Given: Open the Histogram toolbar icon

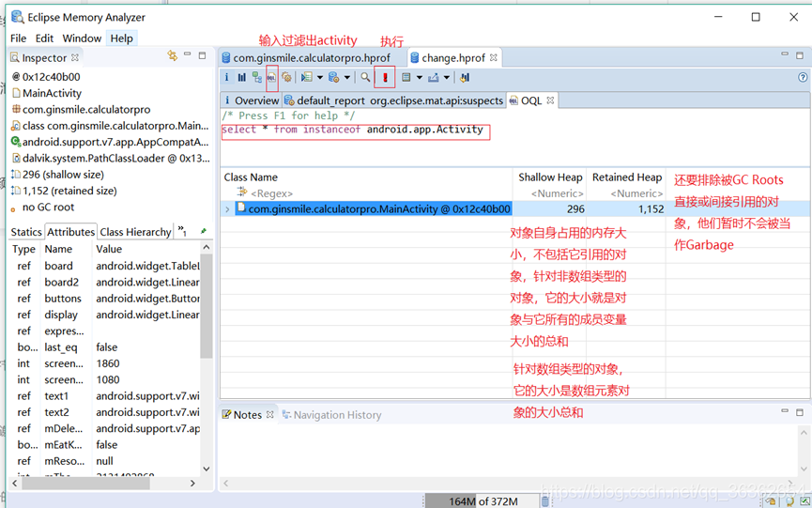Looking at the screenshot, I should pos(242,77).
